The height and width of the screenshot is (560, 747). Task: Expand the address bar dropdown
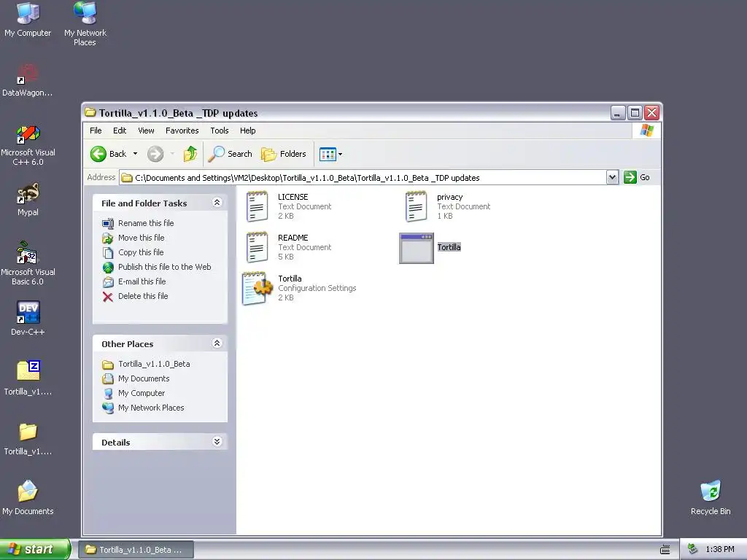[x=612, y=178]
